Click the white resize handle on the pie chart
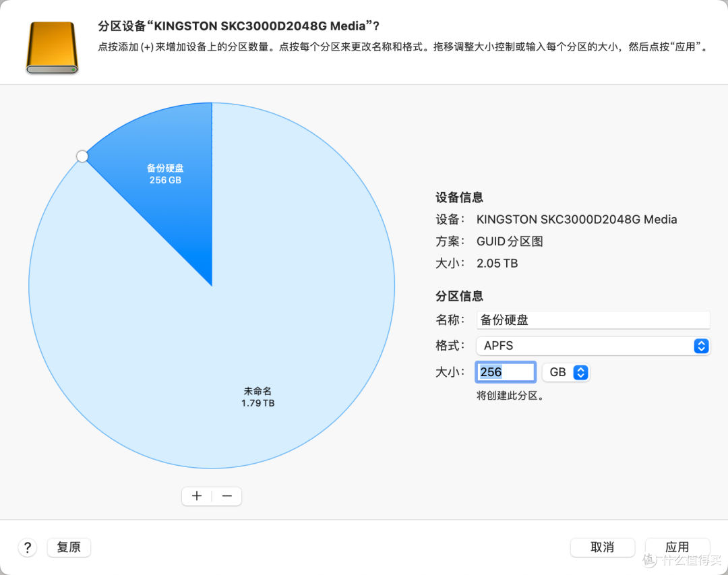728x575 pixels. click(x=82, y=156)
